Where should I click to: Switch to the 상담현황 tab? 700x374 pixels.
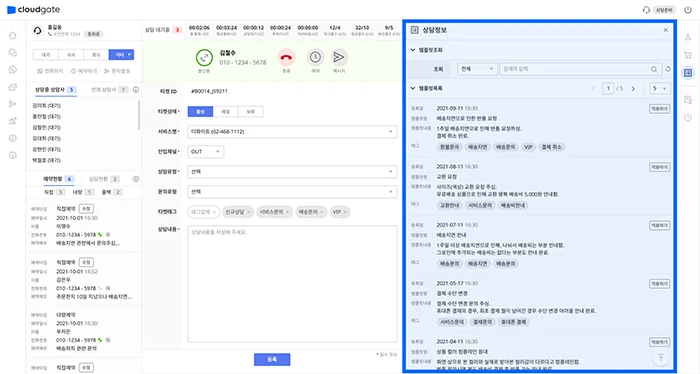click(x=104, y=179)
